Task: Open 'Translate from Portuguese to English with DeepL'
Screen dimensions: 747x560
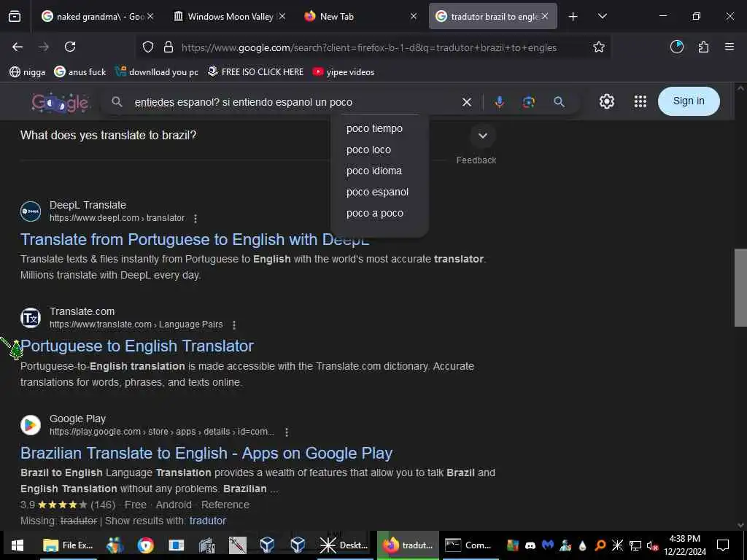Action: [x=195, y=239]
